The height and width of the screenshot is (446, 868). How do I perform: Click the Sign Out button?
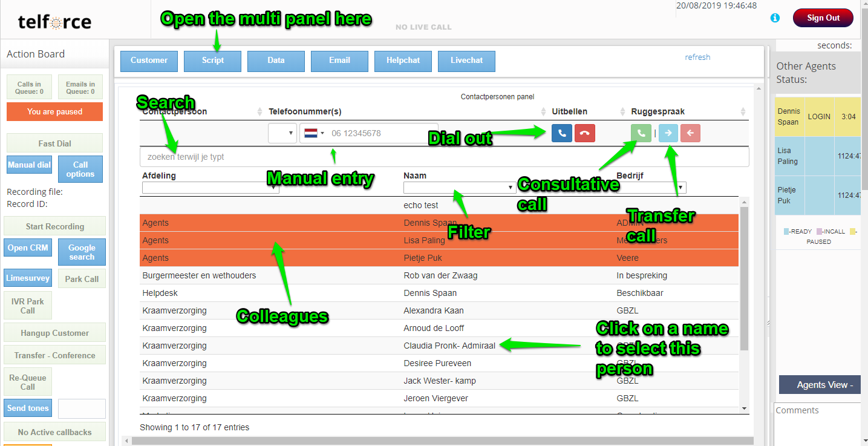click(823, 18)
